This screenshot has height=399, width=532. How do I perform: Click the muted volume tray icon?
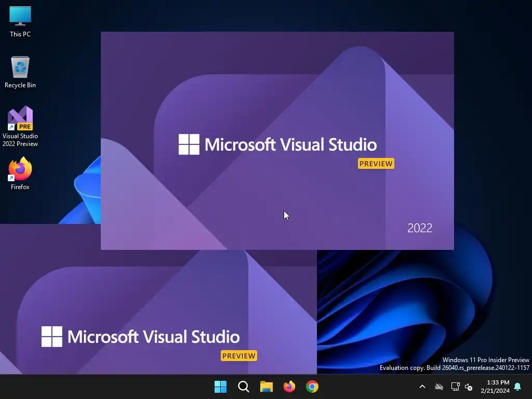coord(469,387)
